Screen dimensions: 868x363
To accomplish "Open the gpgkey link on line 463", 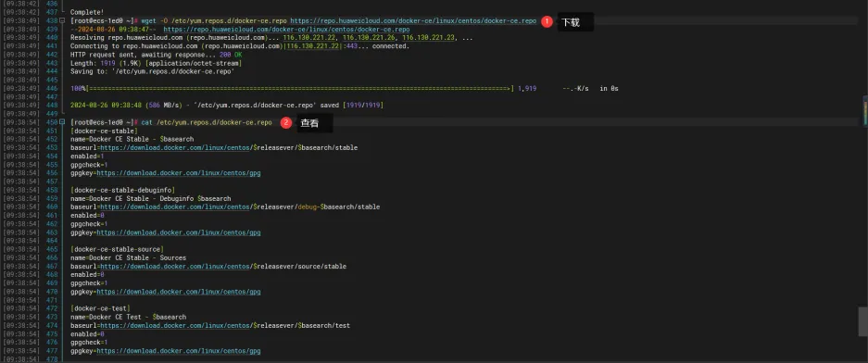I will tap(178, 232).
